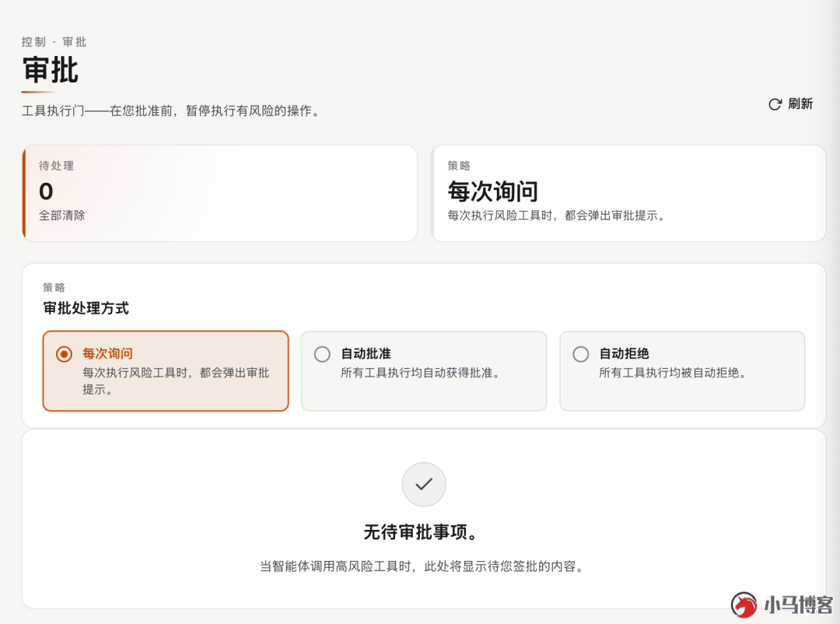Click the 小马博客 watermark text

(799, 605)
